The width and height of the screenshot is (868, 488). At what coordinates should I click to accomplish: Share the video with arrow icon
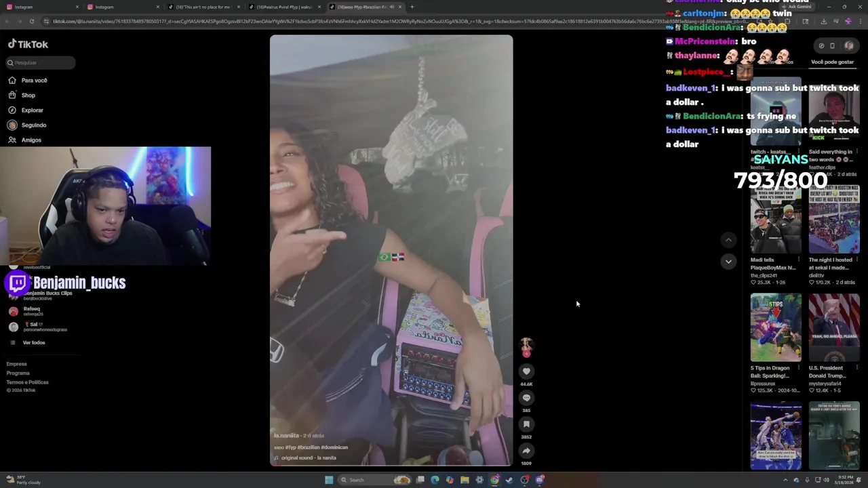pyautogui.click(x=526, y=451)
